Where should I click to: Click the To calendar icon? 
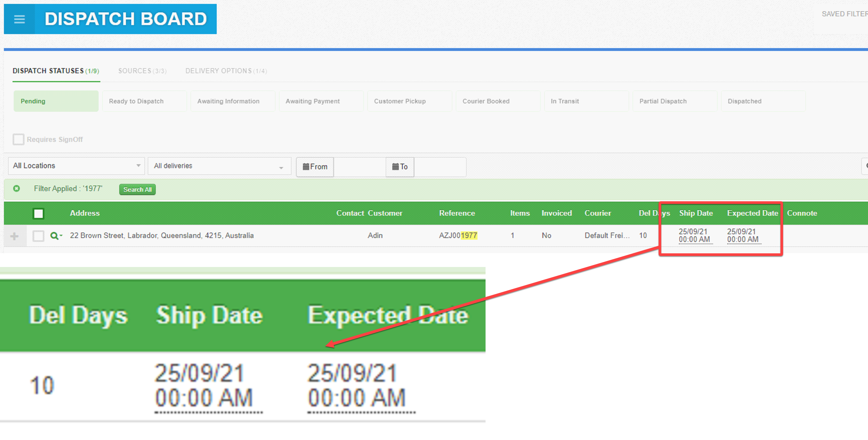click(x=395, y=167)
